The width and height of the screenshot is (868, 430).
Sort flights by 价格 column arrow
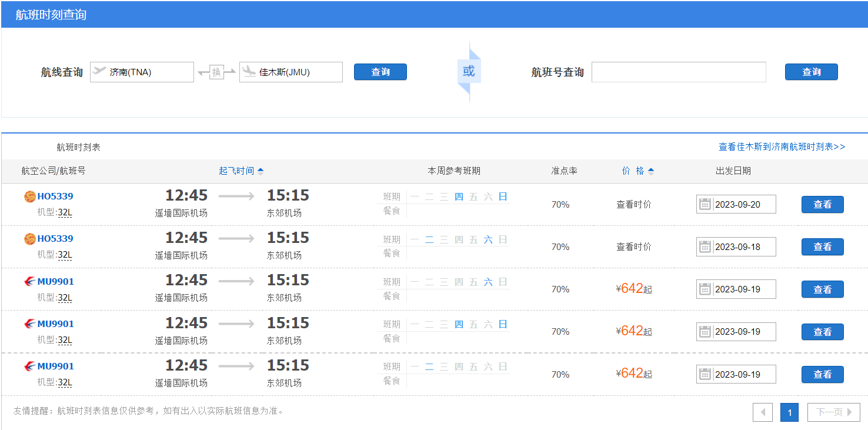pos(651,171)
